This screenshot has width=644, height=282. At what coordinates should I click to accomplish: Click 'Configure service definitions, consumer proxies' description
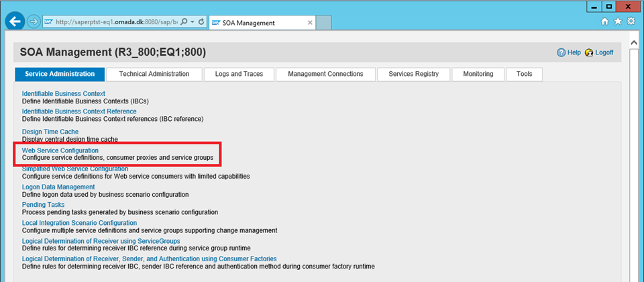pos(117,158)
